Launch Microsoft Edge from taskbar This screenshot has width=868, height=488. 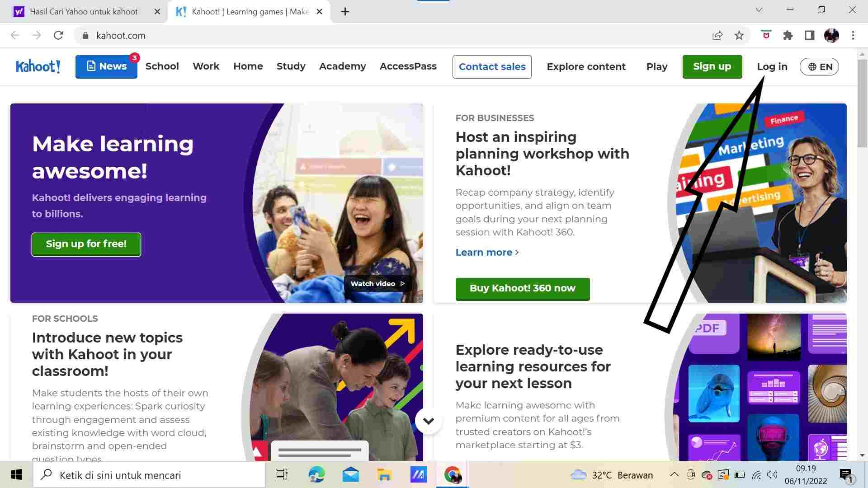point(316,475)
